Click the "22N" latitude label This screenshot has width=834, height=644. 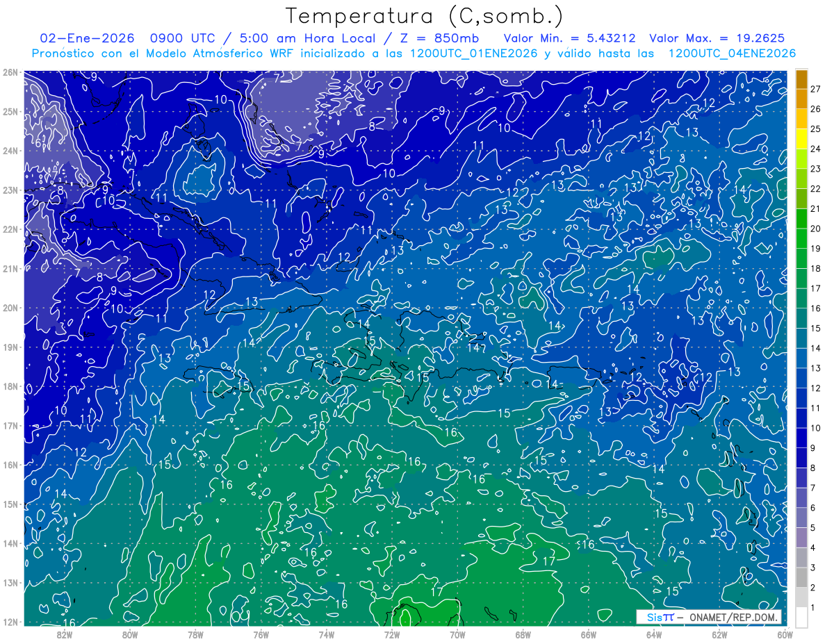[10, 229]
